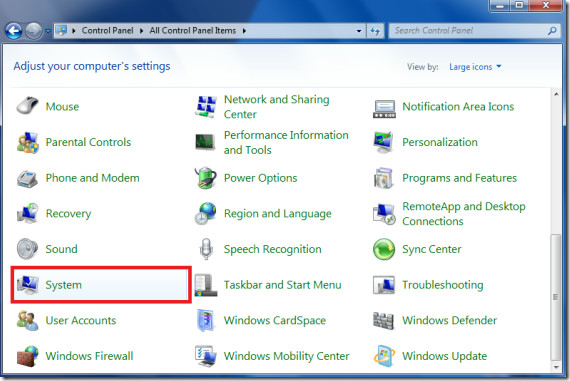Open Taskbar and Start Menu icon
This screenshot has width=570, height=381.
(206, 285)
